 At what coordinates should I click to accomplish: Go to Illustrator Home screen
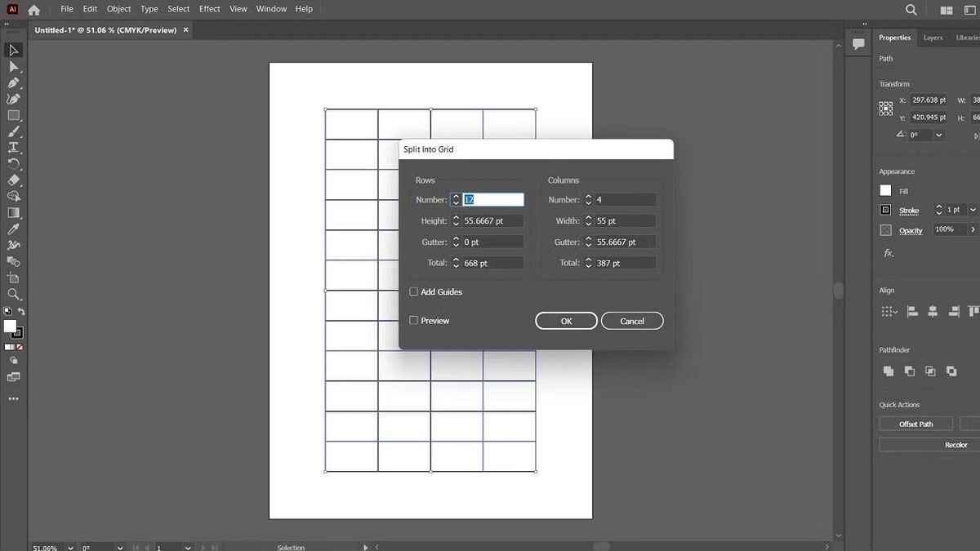tap(33, 10)
